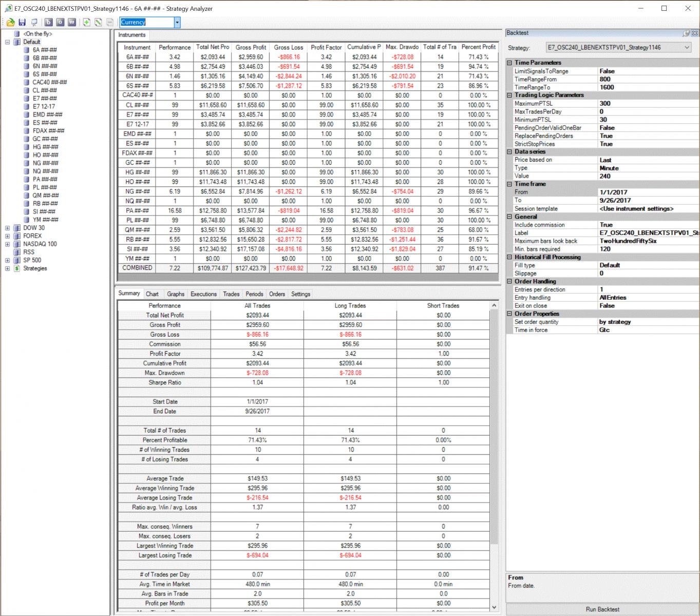700x616 pixels.
Task: Open the Currency dropdown arrow
Action: [x=177, y=22]
